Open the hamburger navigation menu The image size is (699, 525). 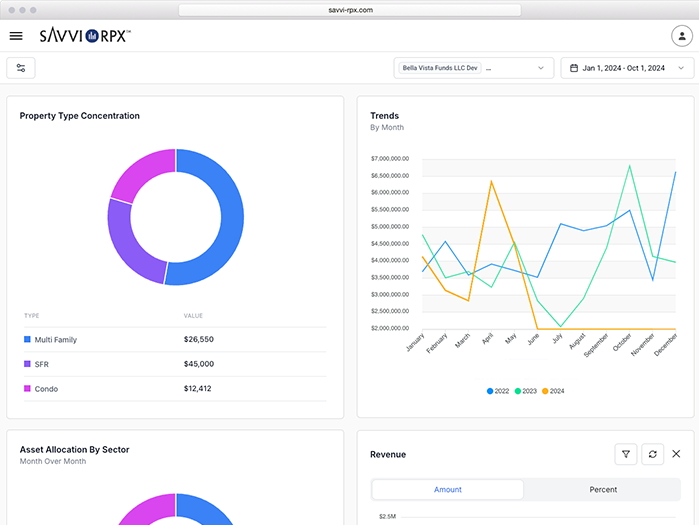point(16,36)
